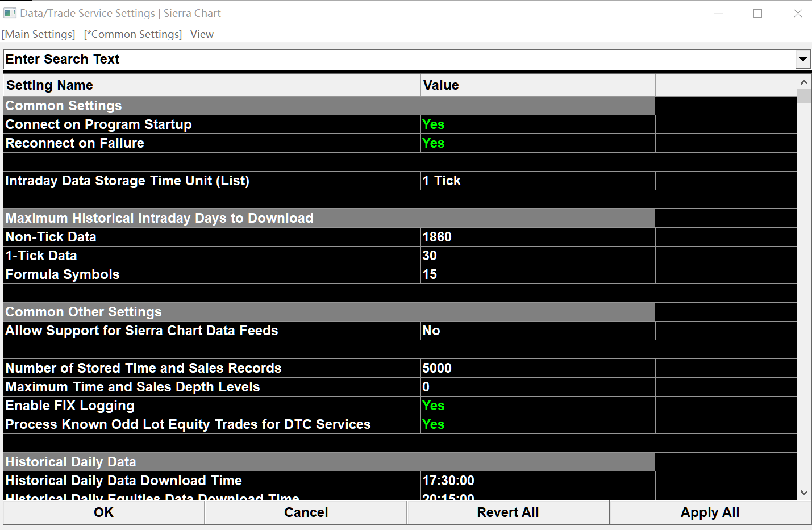
Task: Select the Common Other Settings header
Action: 329,312
